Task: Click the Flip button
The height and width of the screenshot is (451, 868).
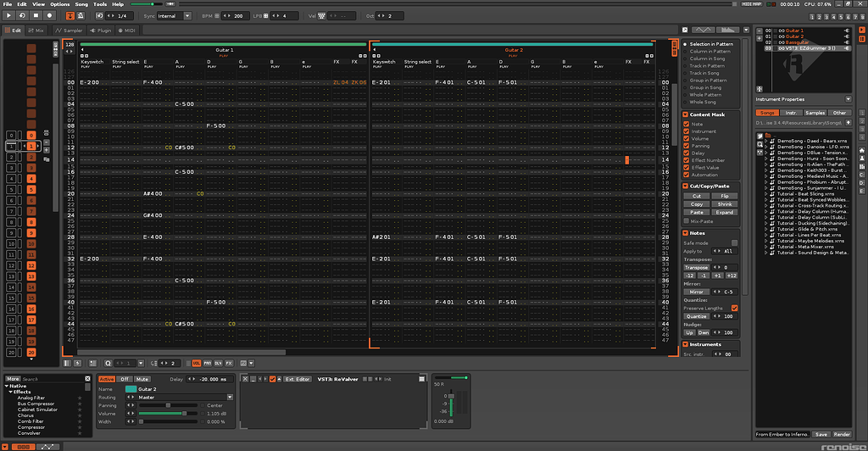Action: [724, 196]
